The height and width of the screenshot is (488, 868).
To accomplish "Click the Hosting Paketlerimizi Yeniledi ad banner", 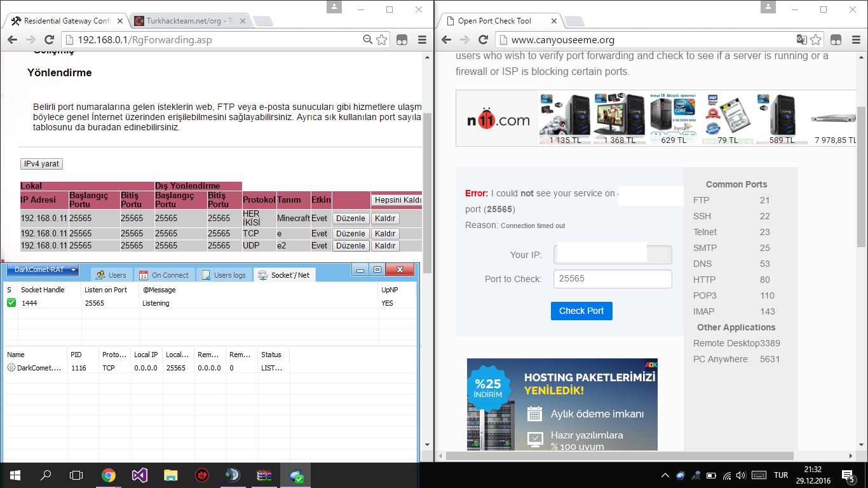I will (x=562, y=405).
